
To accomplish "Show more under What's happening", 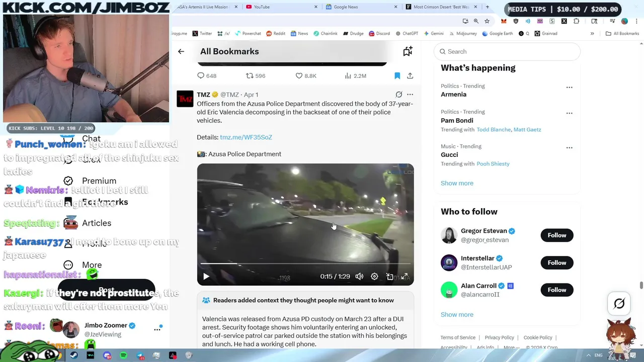I will (x=457, y=183).
